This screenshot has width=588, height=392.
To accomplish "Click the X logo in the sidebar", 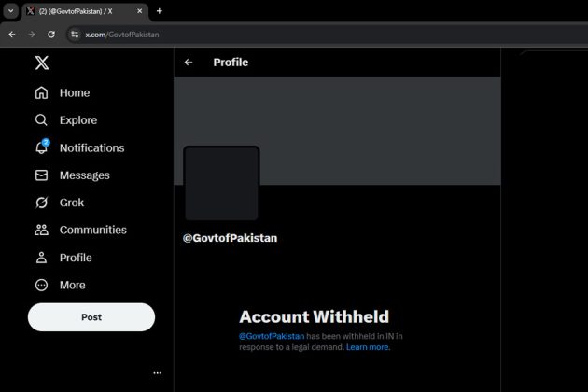I will coord(42,63).
